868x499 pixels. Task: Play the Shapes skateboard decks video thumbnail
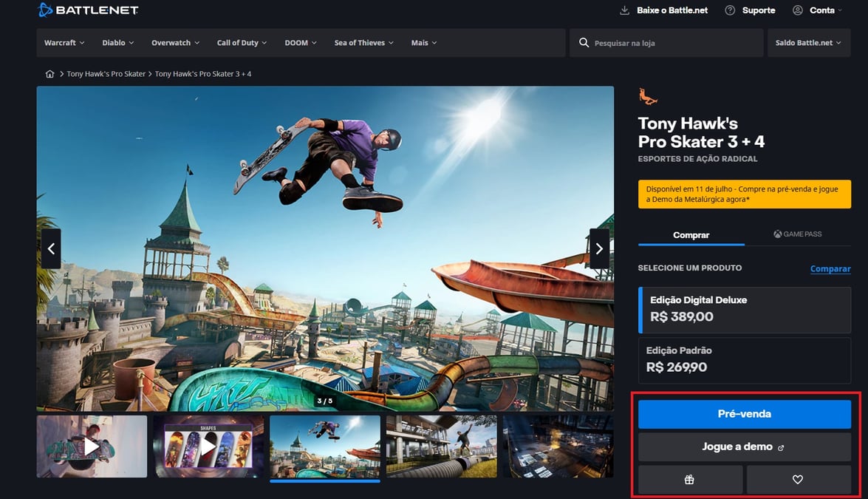point(208,447)
